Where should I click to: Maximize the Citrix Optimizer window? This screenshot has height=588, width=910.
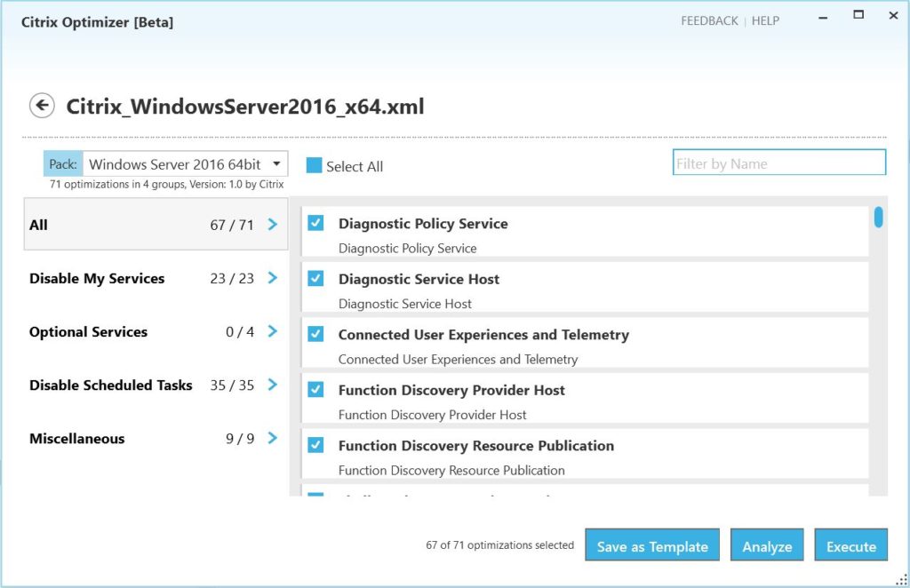point(858,15)
